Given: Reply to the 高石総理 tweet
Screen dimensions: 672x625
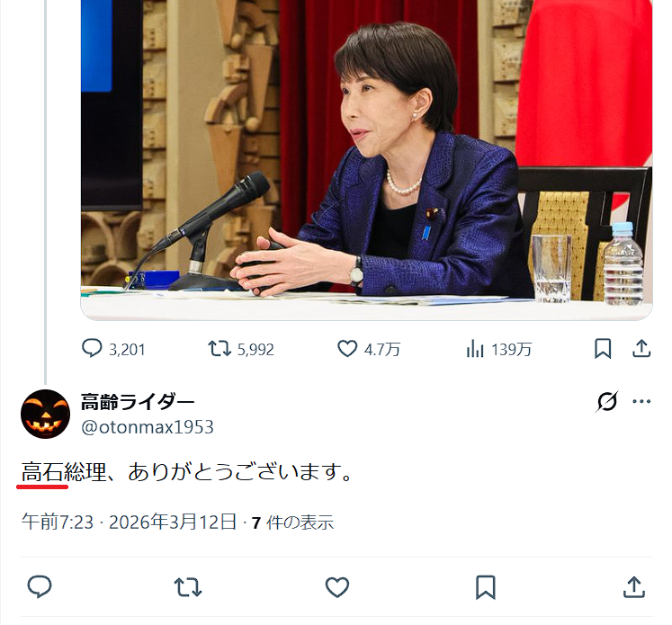Looking at the screenshot, I should (x=40, y=586).
